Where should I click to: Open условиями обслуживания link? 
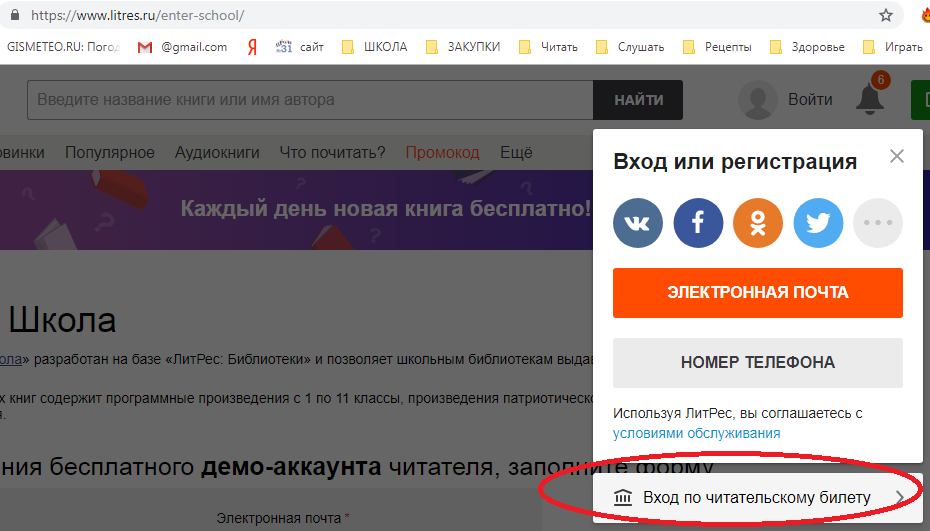(x=696, y=433)
